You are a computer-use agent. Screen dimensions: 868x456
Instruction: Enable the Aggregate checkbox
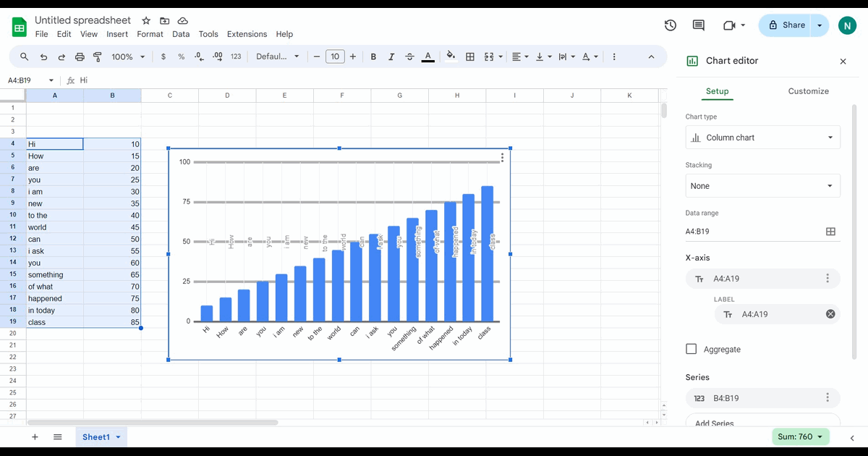click(691, 349)
